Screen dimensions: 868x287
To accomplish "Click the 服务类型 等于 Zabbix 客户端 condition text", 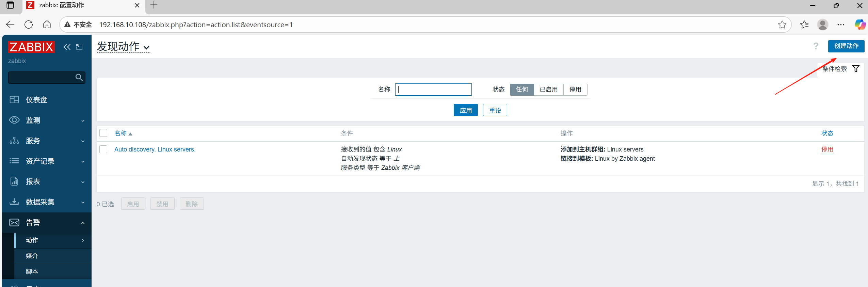I will tap(380, 168).
